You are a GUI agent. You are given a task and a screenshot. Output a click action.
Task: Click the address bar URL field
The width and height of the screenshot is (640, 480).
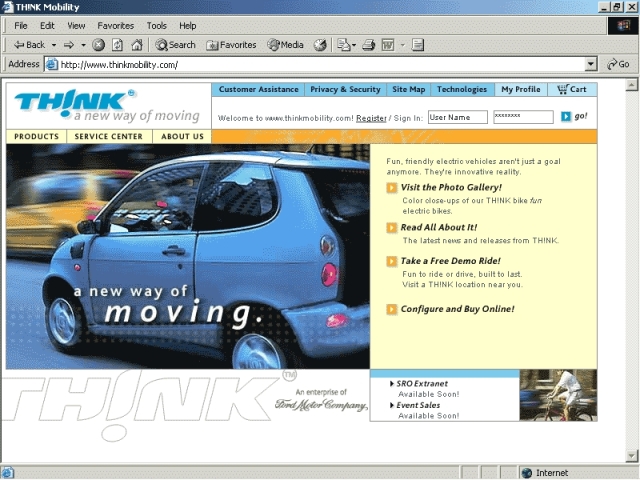321,64
